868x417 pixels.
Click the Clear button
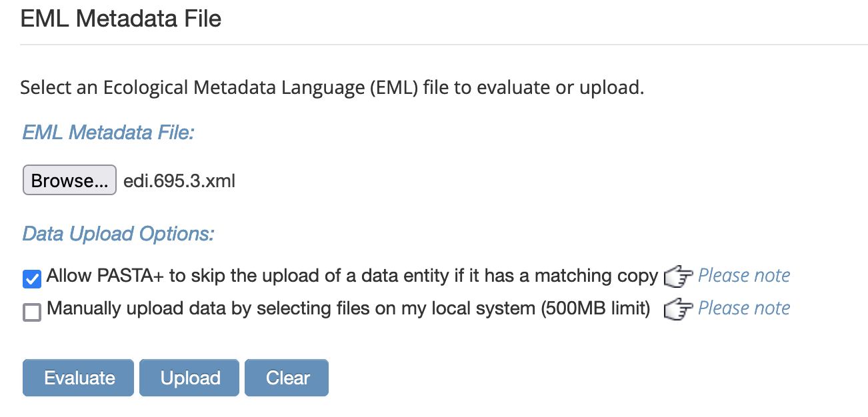287,378
